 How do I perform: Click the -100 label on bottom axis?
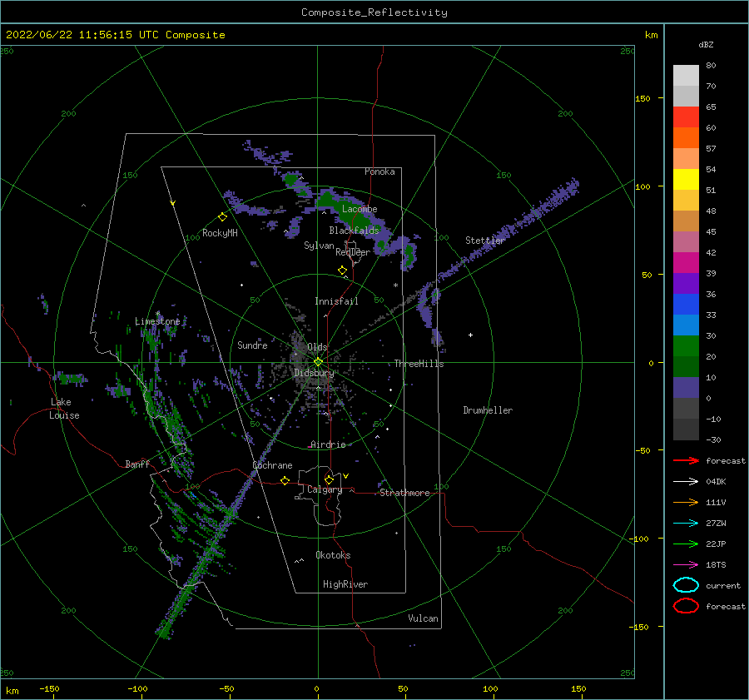[x=137, y=688]
